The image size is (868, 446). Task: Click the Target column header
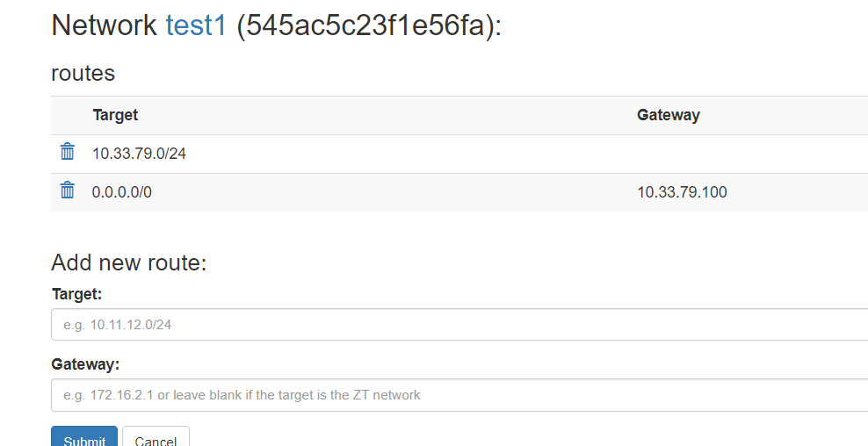coord(115,115)
